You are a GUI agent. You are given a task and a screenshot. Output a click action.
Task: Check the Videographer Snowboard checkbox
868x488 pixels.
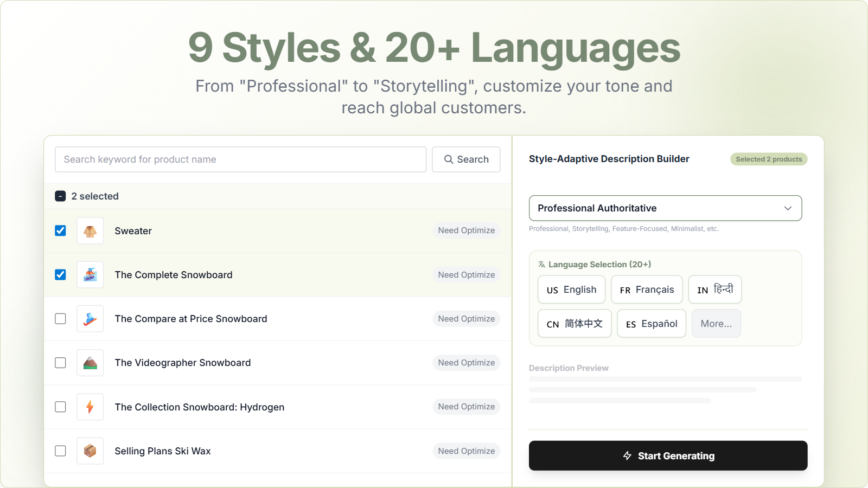(x=60, y=363)
